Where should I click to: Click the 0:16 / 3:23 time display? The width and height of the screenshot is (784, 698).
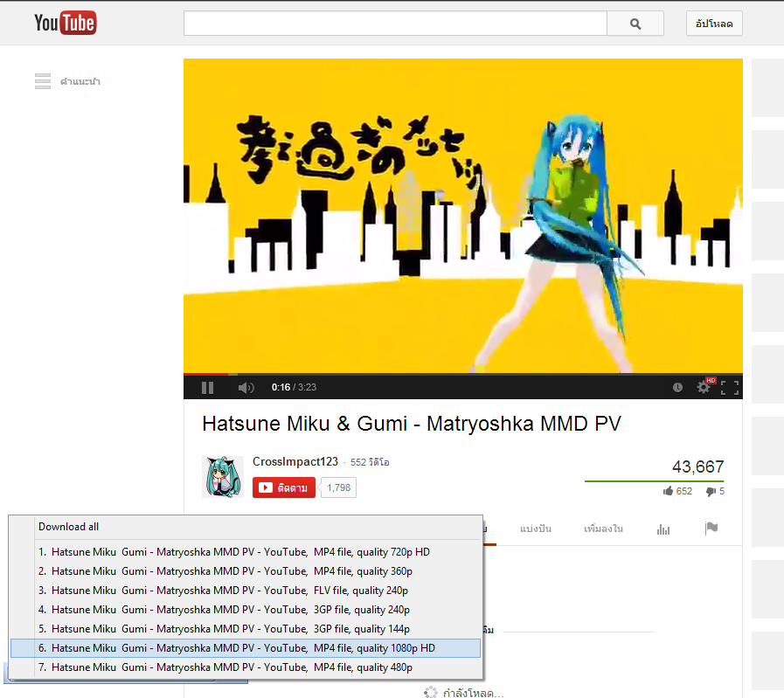tap(294, 387)
